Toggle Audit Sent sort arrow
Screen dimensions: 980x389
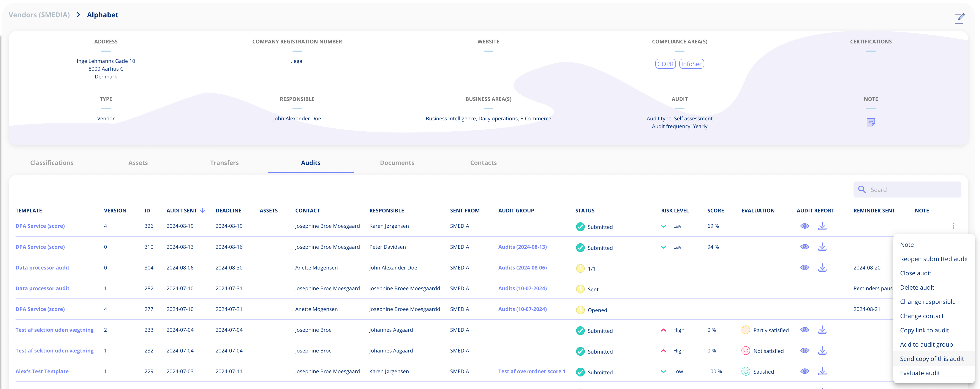[x=202, y=210]
